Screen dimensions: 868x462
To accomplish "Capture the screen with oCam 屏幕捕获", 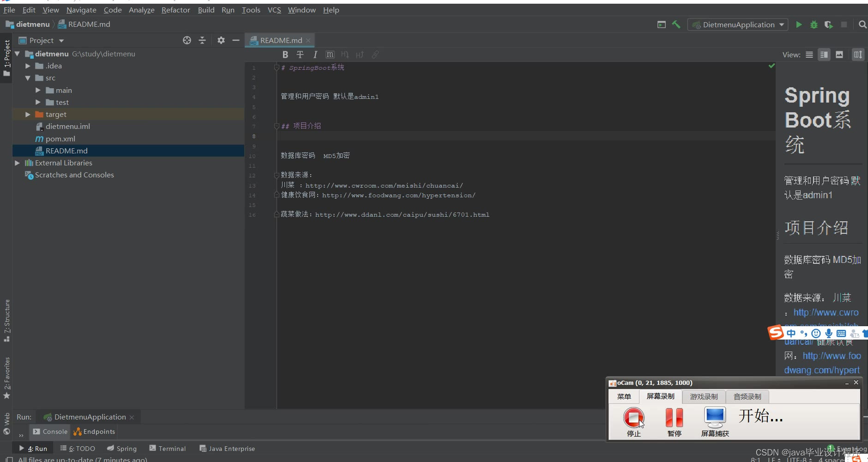I will [715, 421].
